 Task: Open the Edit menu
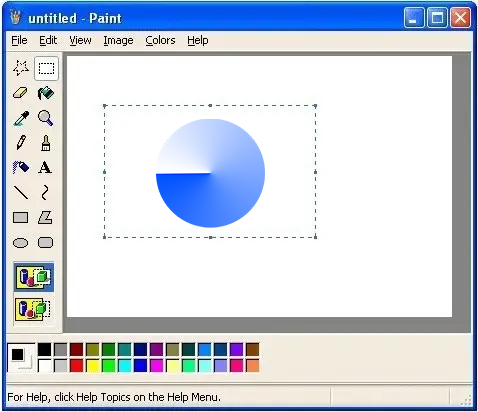48,40
